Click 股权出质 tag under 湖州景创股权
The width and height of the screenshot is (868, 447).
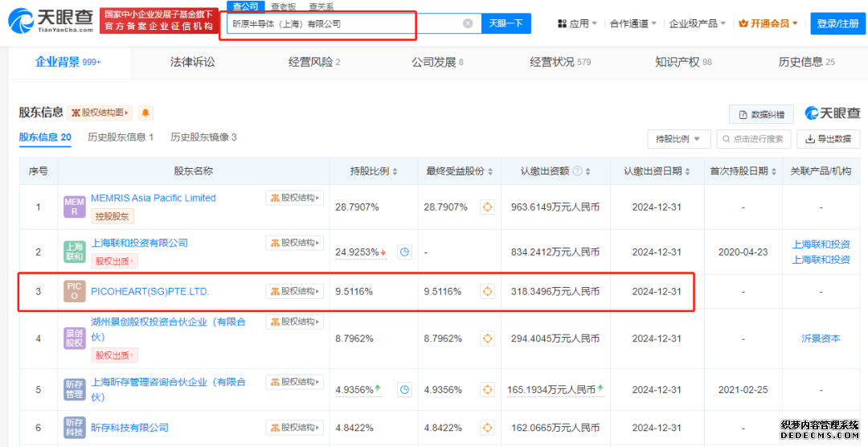(115, 355)
